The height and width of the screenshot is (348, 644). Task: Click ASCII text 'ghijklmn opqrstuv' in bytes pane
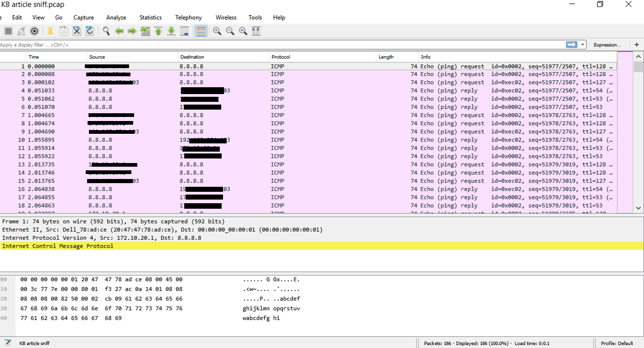[271, 308]
